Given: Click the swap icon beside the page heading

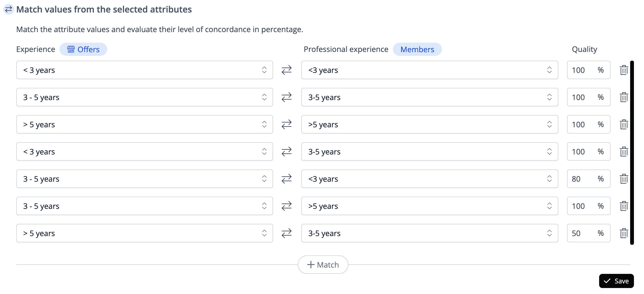Looking at the screenshot, I should [8, 10].
